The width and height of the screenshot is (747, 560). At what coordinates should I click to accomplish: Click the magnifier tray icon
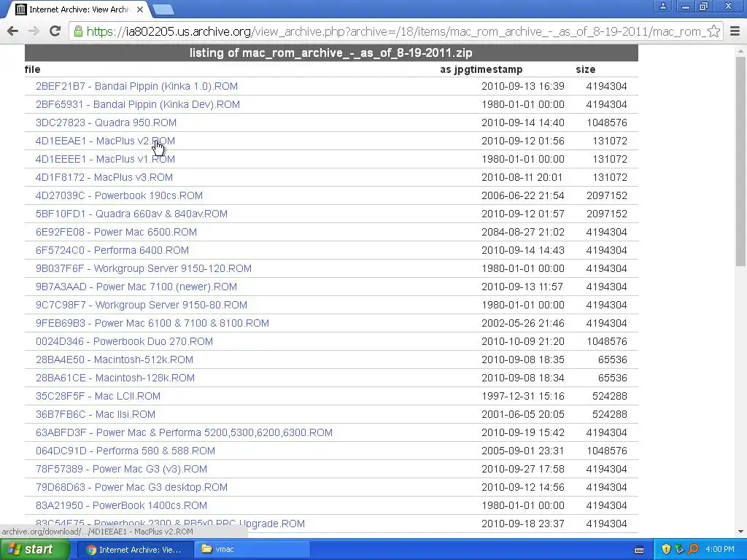pos(694,550)
